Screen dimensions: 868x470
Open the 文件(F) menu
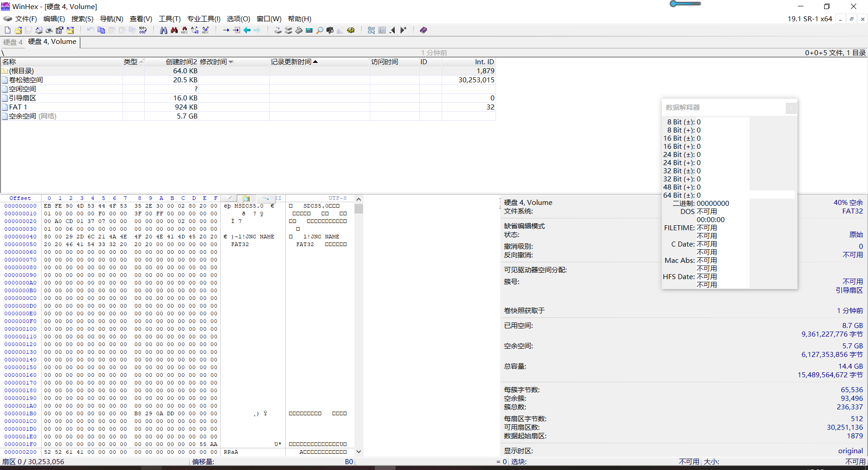[26, 19]
